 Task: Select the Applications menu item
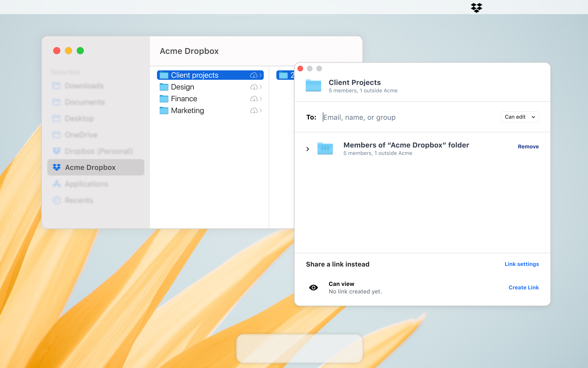[x=86, y=184]
